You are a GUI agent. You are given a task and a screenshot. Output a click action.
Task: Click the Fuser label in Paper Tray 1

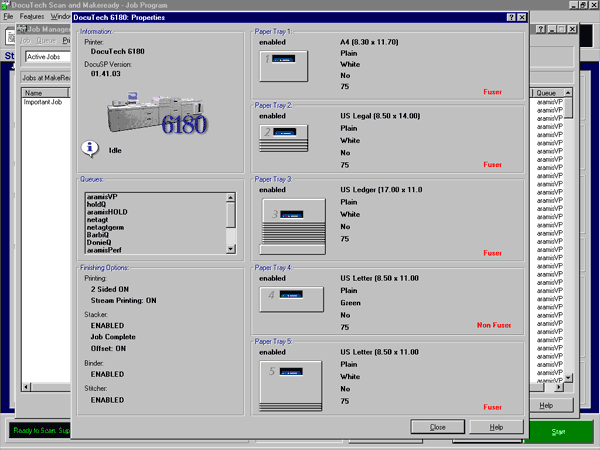pos(492,92)
